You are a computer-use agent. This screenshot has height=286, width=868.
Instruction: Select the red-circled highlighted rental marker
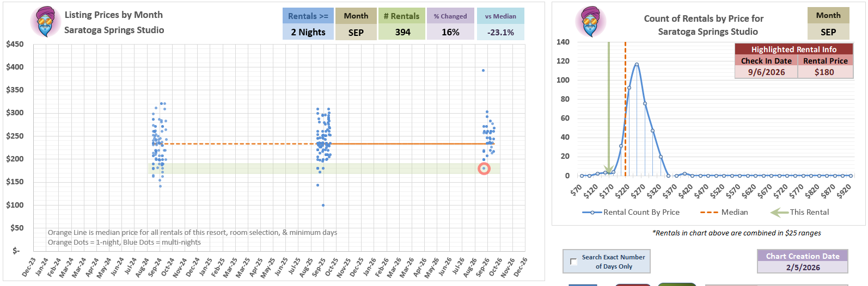[x=484, y=169]
